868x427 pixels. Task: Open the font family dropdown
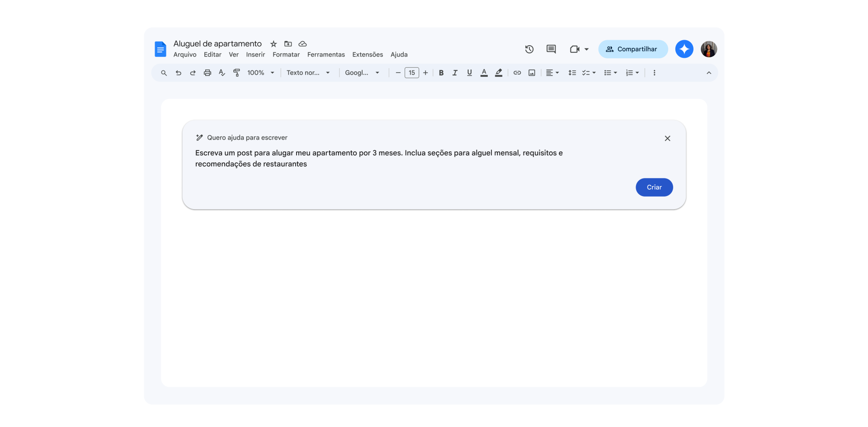pos(362,73)
